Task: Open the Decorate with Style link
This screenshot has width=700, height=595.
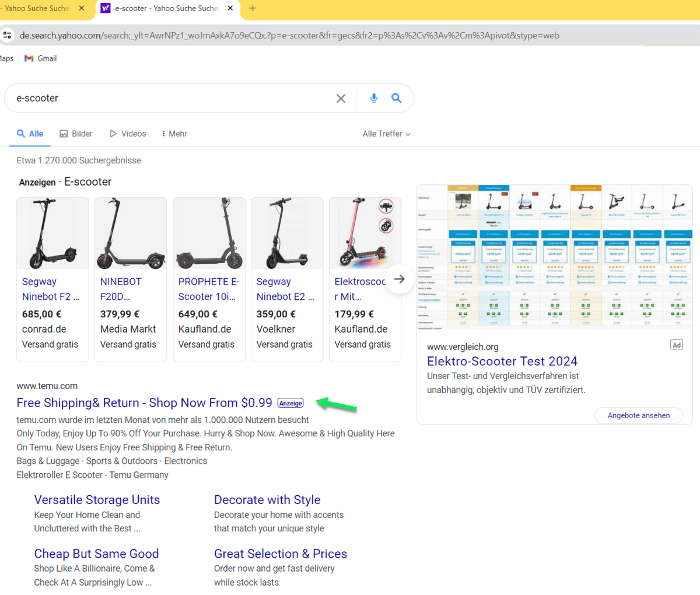Action: coord(267,500)
